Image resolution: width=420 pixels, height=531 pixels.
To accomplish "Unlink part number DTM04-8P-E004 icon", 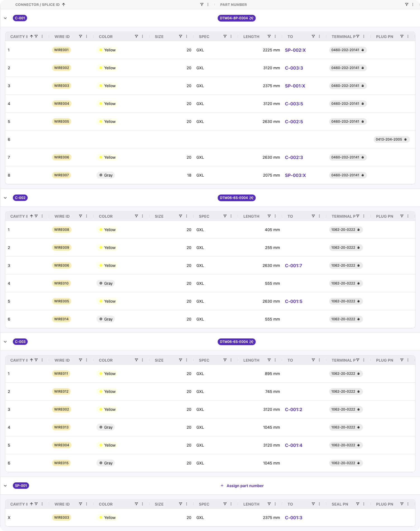I will [251, 18].
